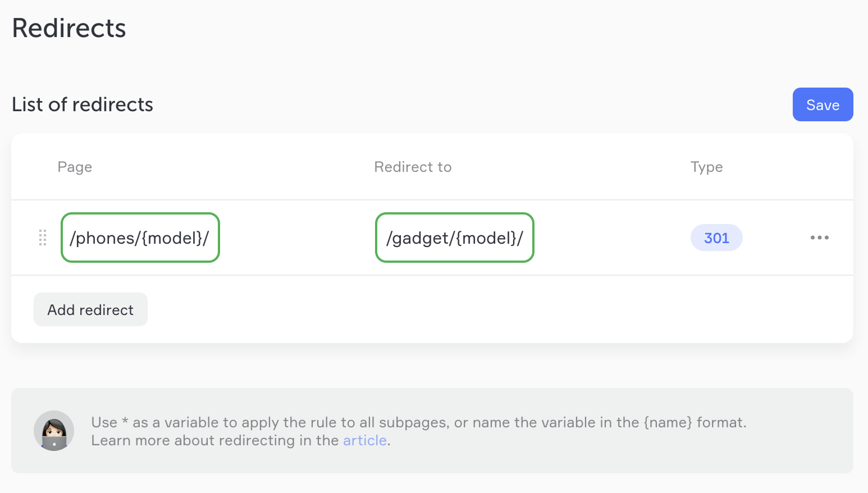Open the article link about redirecting
The image size is (868, 493).
point(365,440)
